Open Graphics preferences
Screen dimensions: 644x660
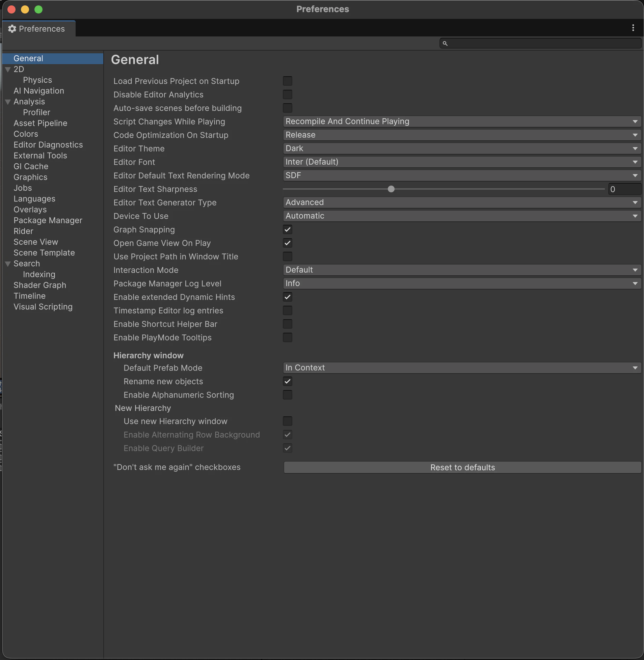click(x=30, y=177)
